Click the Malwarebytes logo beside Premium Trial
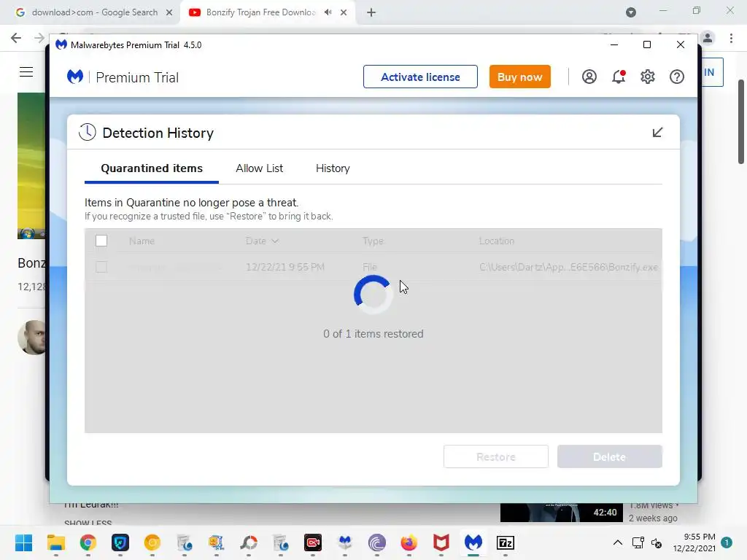 pyautogui.click(x=75, y=77)
